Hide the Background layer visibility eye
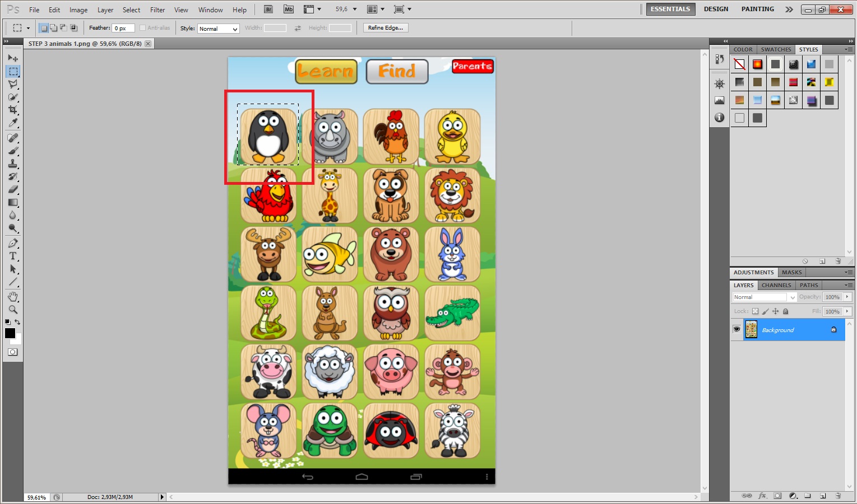The height and width of the screenshot is (504, 857). tap(736, 330)
